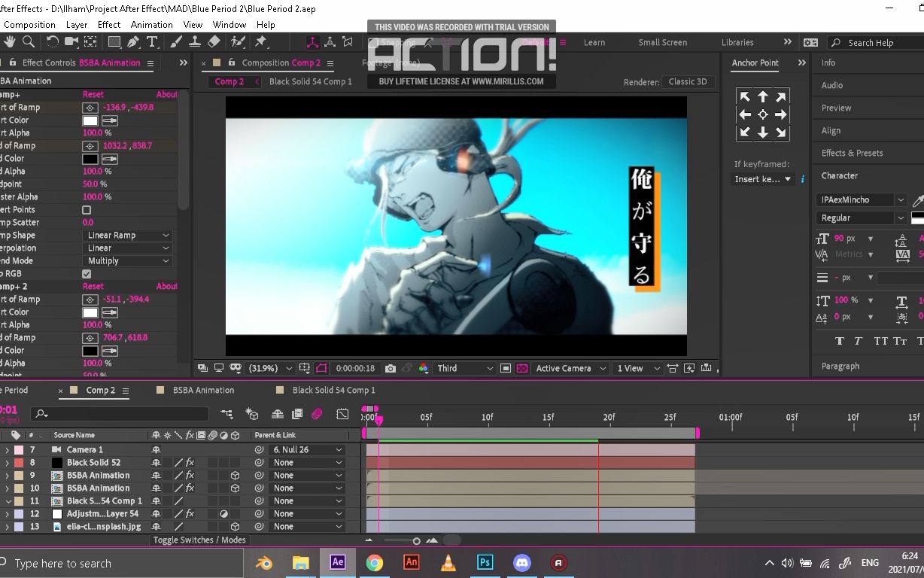Open the Graph Editor
This screenshot has height=578, width=924.
(x=342, y=414)
